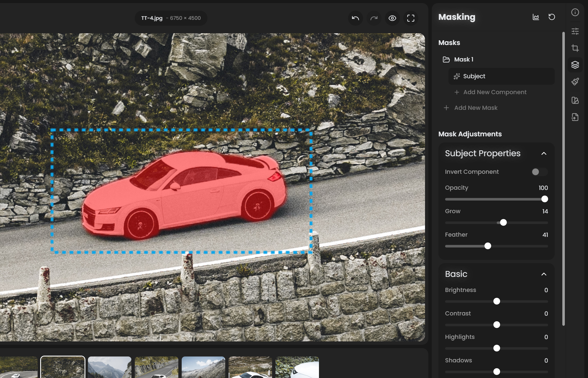Select the mountain landscape thumbnail in filmstrip
588x378 pixels.
(109, 367)
